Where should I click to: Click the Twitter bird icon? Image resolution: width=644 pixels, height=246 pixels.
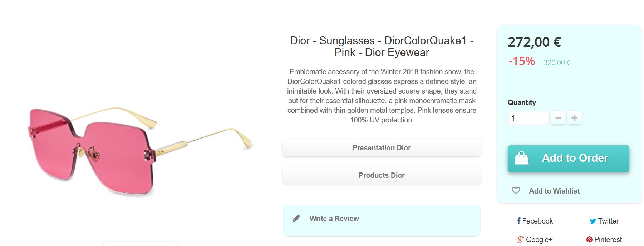pyautogui.click(x=593, y=221)
